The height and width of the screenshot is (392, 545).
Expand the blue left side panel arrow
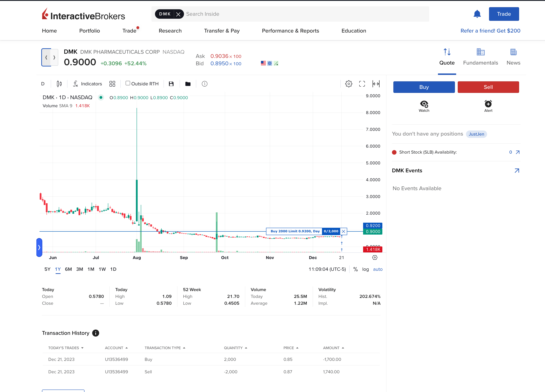[x=39, y=247]
